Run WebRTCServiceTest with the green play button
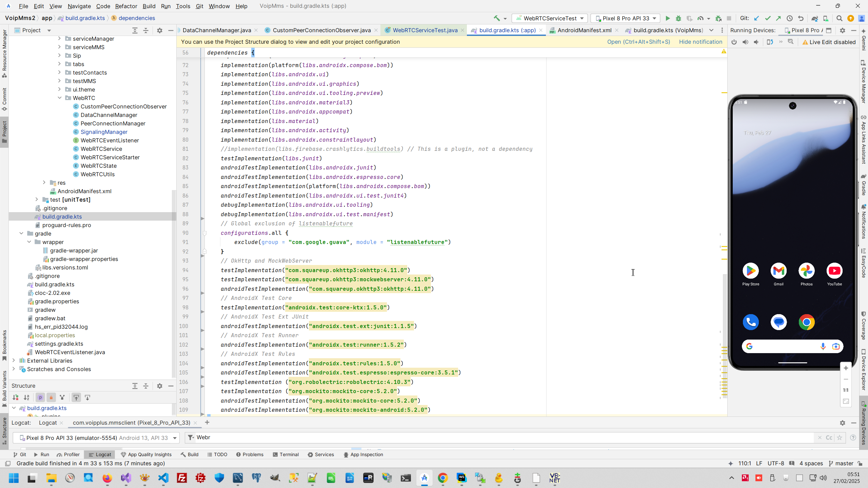Screen dimensions: 868x488 [x=667, y=18]
